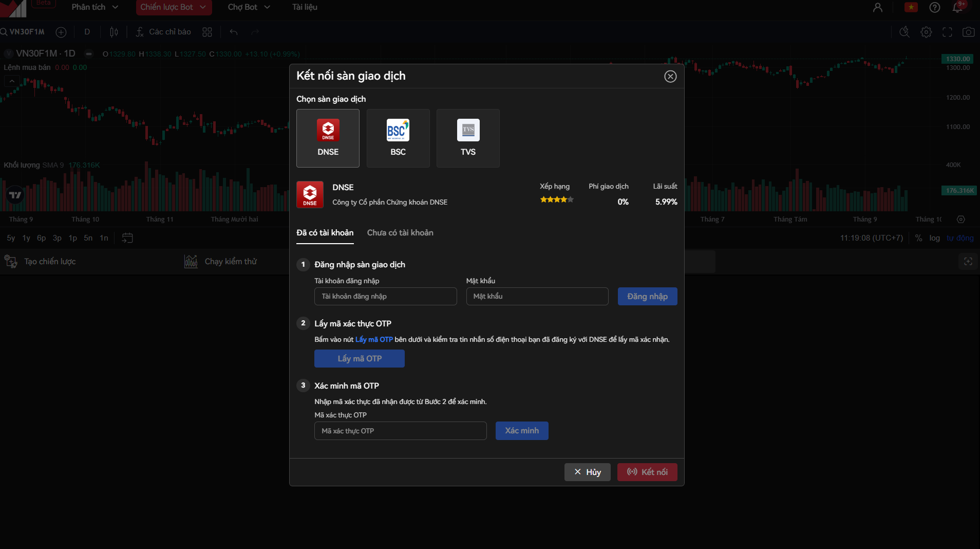Open the candlestick chart type icon
Image resolution: width=980 pixels, height=549 pixels.
coord(114,32)
